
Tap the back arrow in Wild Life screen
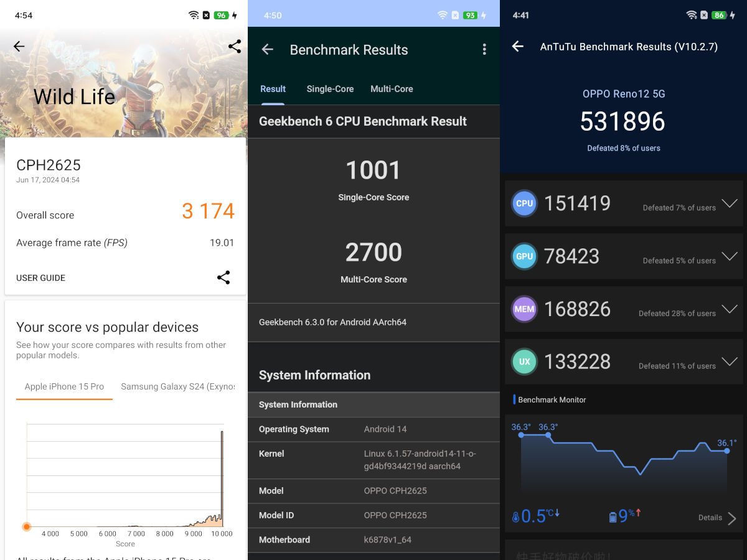point(19,46)
